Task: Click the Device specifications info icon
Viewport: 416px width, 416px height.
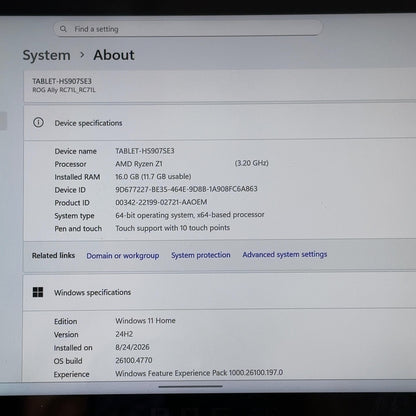Action: (38, 122)
